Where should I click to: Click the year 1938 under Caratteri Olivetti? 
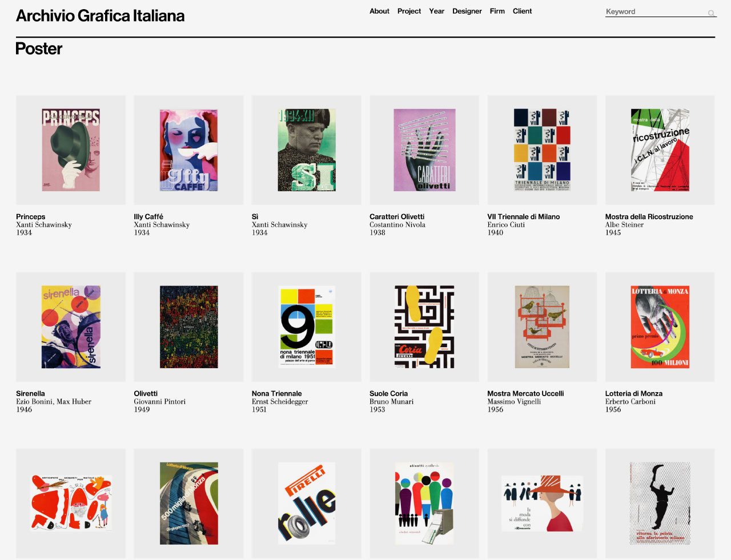tap(377, 233)
